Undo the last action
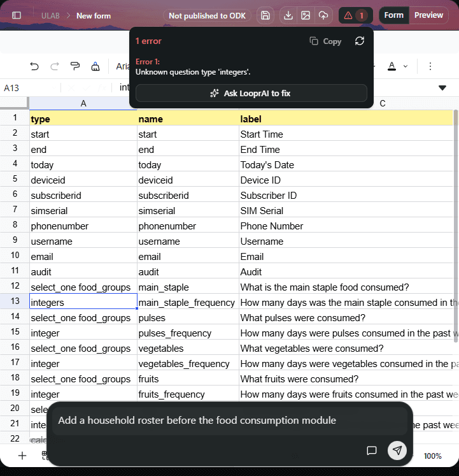459x476 pixels. pyautogui.click(x=34, y=66)
